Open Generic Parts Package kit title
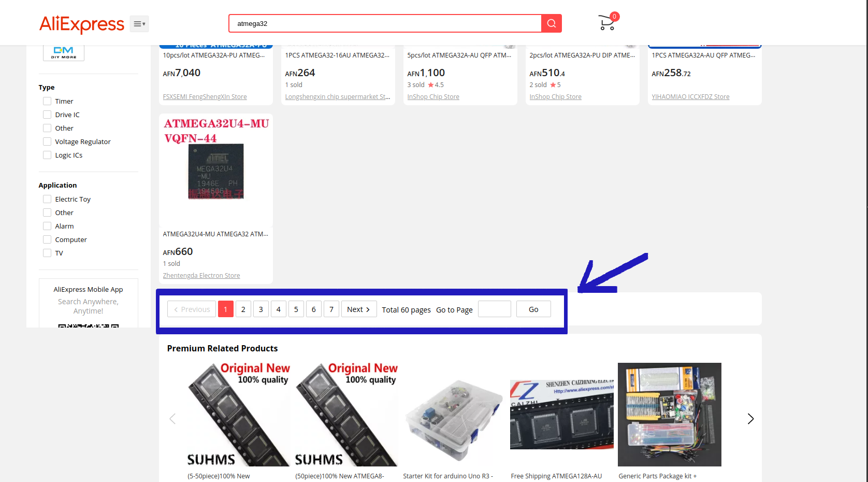The width and height of the screenshot is (868, 482). 658,476
